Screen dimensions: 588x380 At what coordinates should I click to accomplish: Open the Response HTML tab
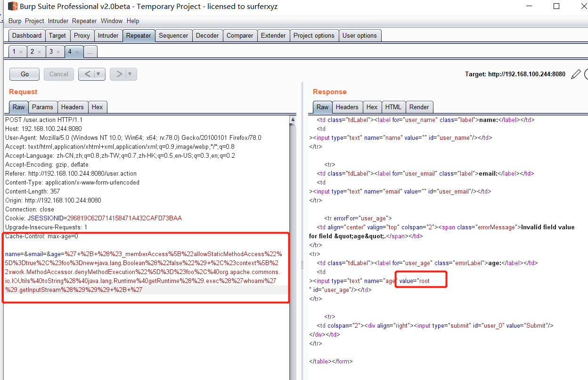[x=393, y=107]
